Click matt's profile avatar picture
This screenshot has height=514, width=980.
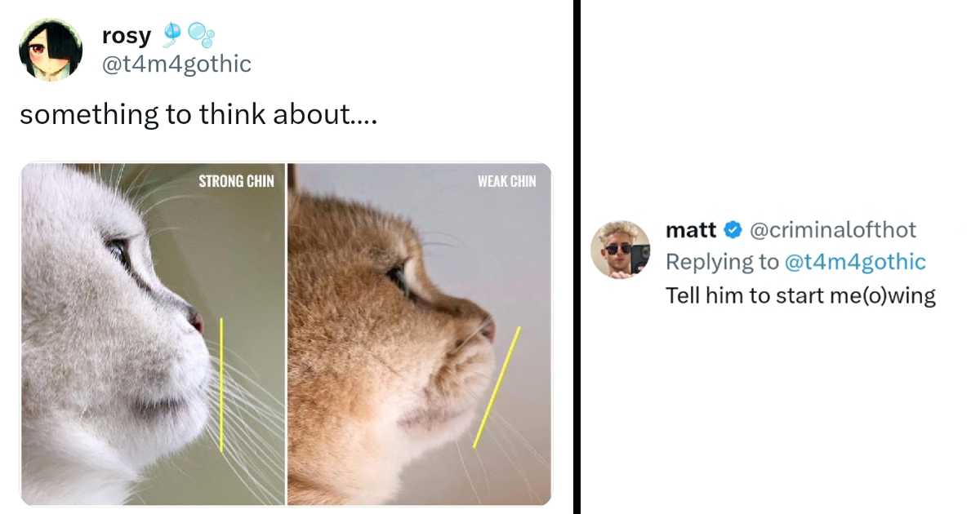[620, 250]
